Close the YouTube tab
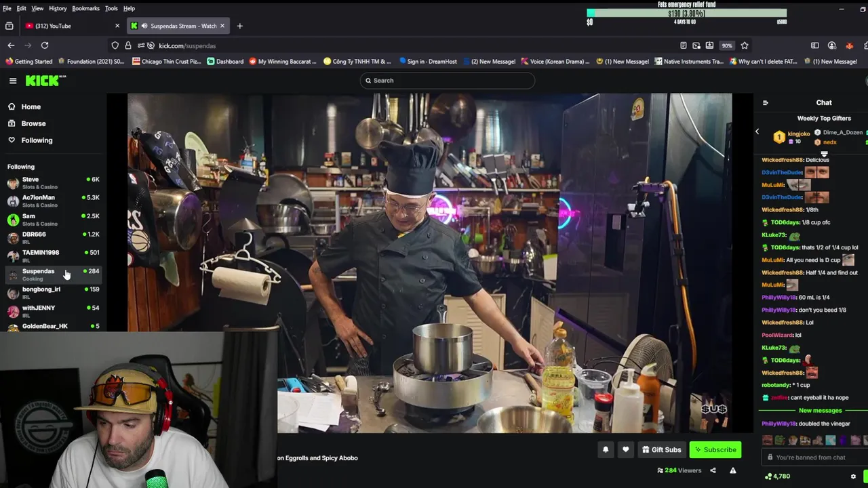This screenshot has width=868, height=488. [x=117, y=26]
